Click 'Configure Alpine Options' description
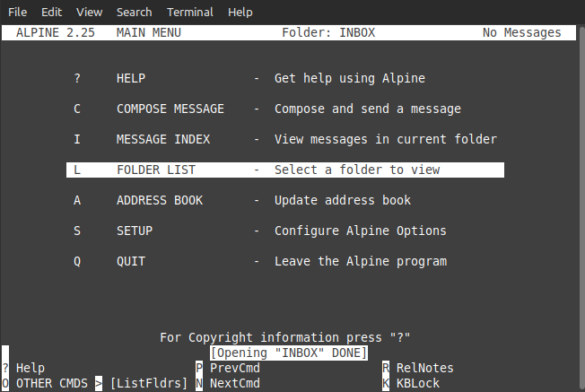 (361, 231)
